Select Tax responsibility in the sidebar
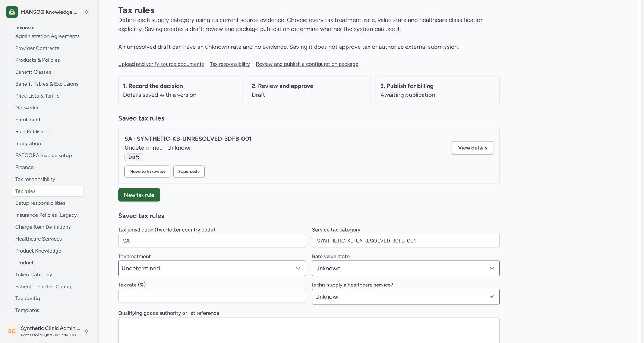The width and height of the screenshot is (644, 343). tap(35, 179)
